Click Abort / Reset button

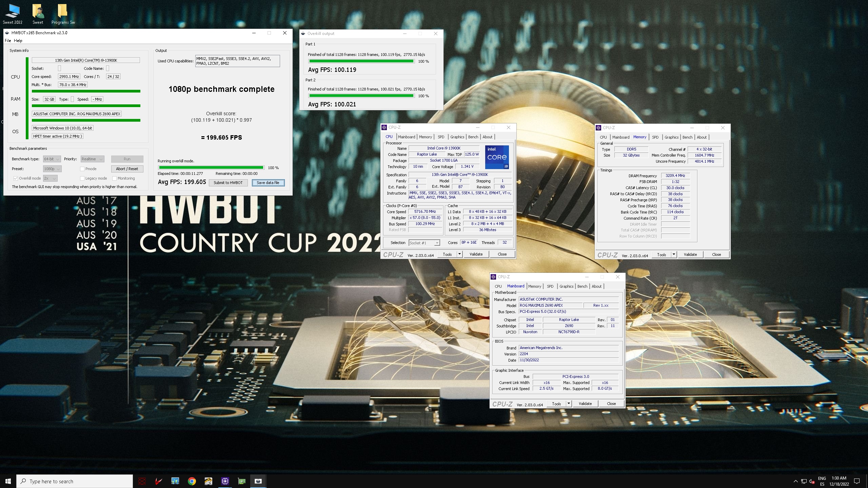click(127, 169)
